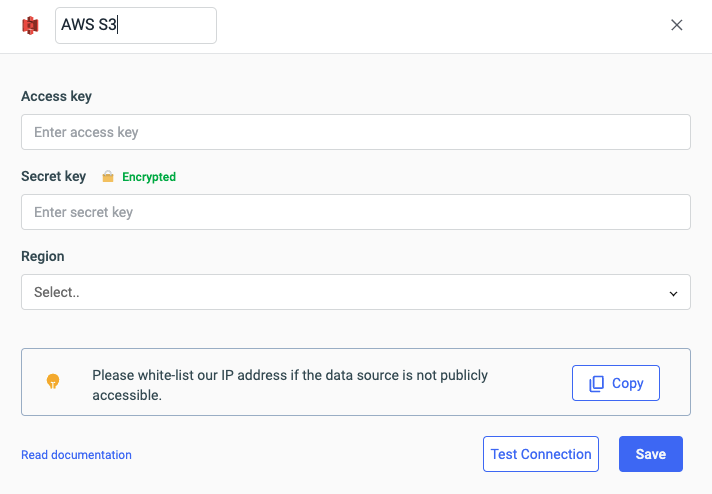The width and height of the screenshot is (712, 494).
Task: Click the lightbulb hint icon
Action: (x=53, y=381)
